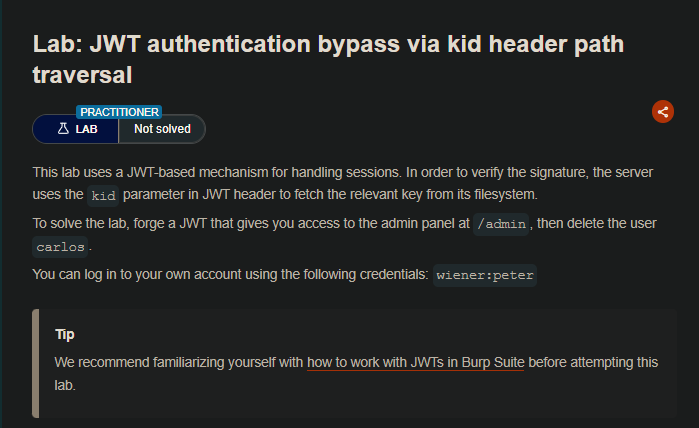Click the Tip box left border bar
This screenshot has width=699, height=428.
point(36,362)
